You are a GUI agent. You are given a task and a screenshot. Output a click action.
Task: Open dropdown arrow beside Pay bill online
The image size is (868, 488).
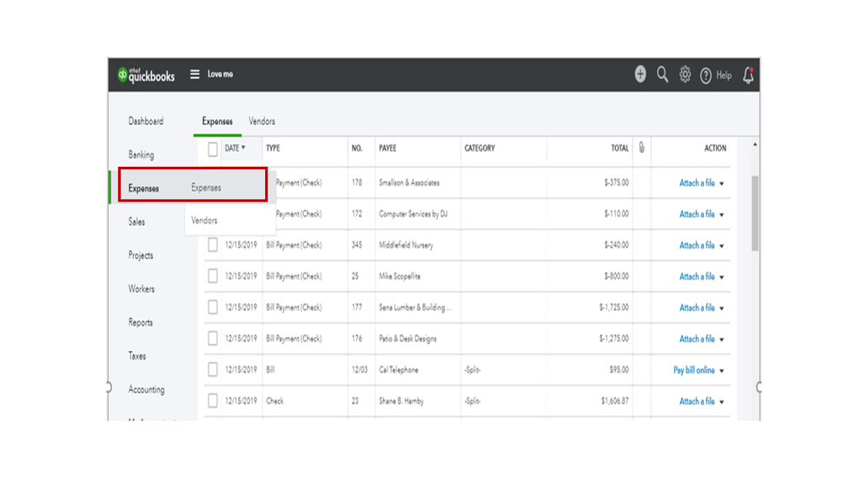click(722, 371)
